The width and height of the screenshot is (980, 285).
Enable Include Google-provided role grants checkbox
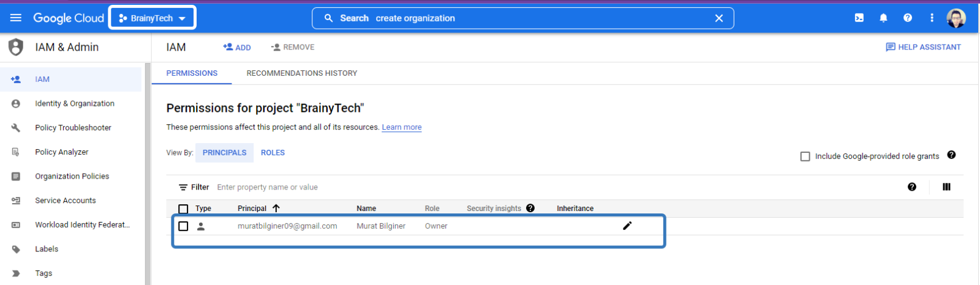click(x=805, y=157)
